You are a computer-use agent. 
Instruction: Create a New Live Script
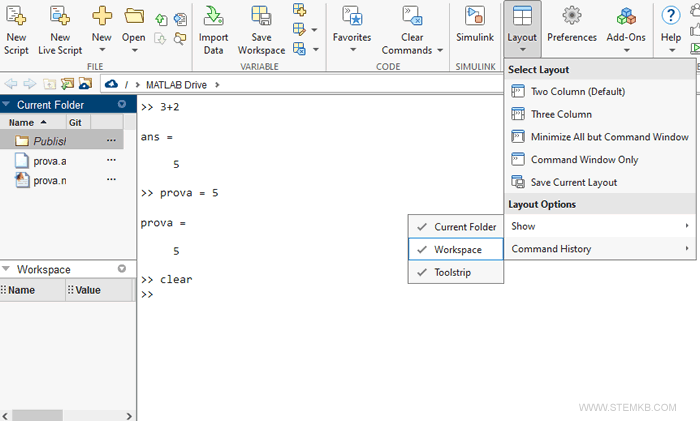click(x=60, y=29)
